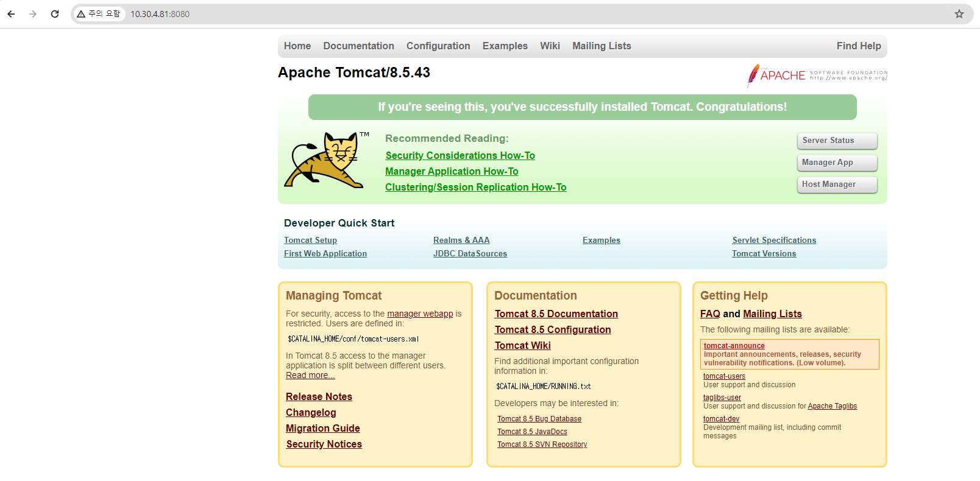This screenshot has width=980, height=481.
Task: Reload the page with the refresh icon
Action: pyautogui.click(x=55, y=14)
